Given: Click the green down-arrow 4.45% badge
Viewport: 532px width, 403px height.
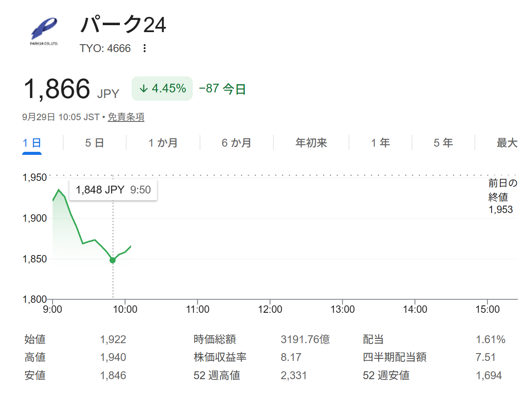Looking at the screenshot, I should pyautogui.click(x=162, y=88).
